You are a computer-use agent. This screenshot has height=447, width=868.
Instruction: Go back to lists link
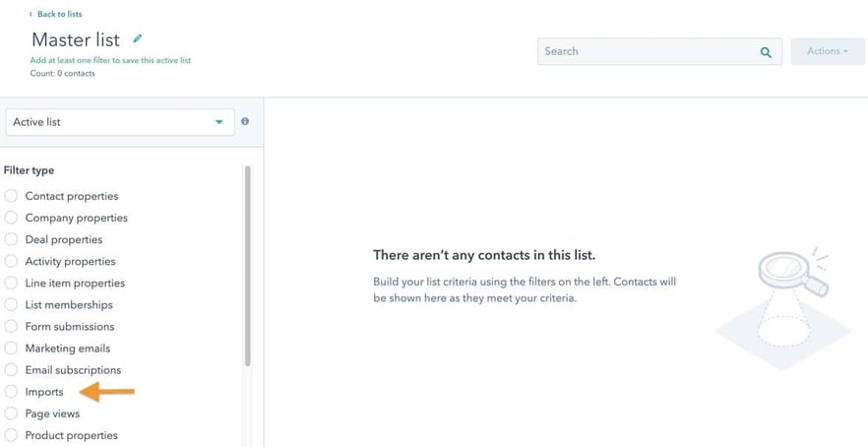[x=56, y=14]
